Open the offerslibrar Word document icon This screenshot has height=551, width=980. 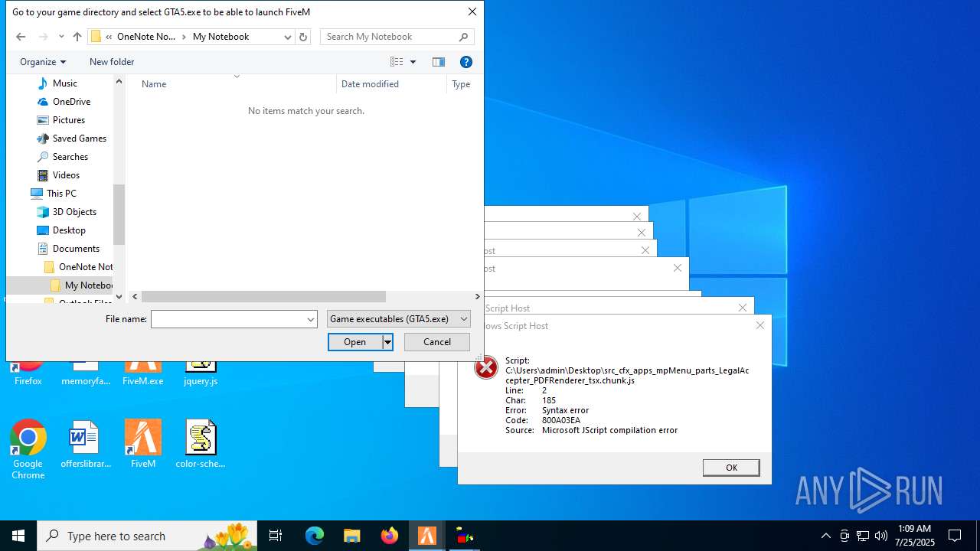point(86,445)
